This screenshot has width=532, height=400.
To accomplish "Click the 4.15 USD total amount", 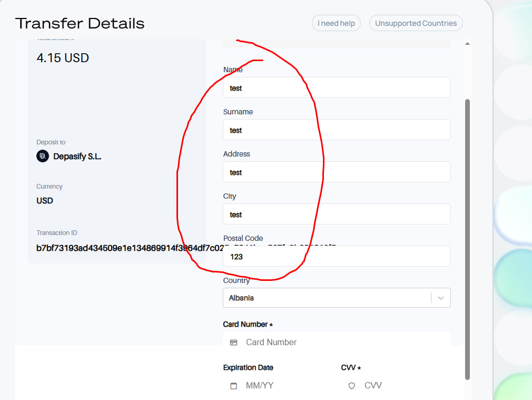I will click(x=63, y=58).
